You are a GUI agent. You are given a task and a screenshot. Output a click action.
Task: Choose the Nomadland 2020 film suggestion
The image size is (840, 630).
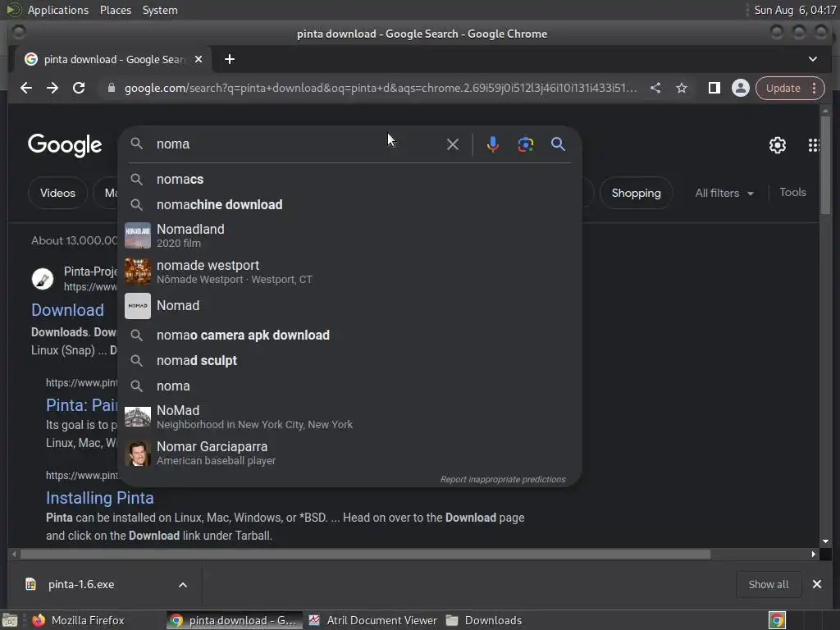(x=349, y=235)
